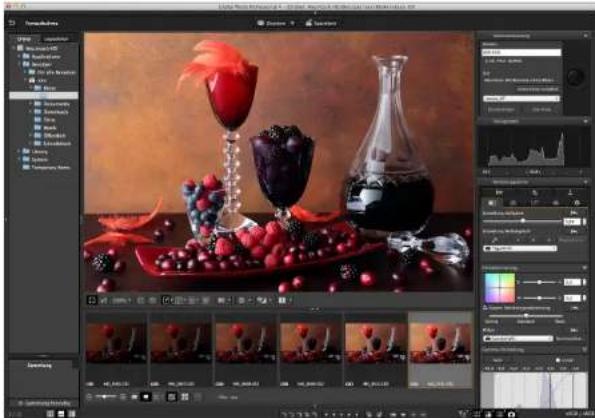Screen dimensions: 595x418
Task: Expand the Applications folder node
Action: (19, 57)
